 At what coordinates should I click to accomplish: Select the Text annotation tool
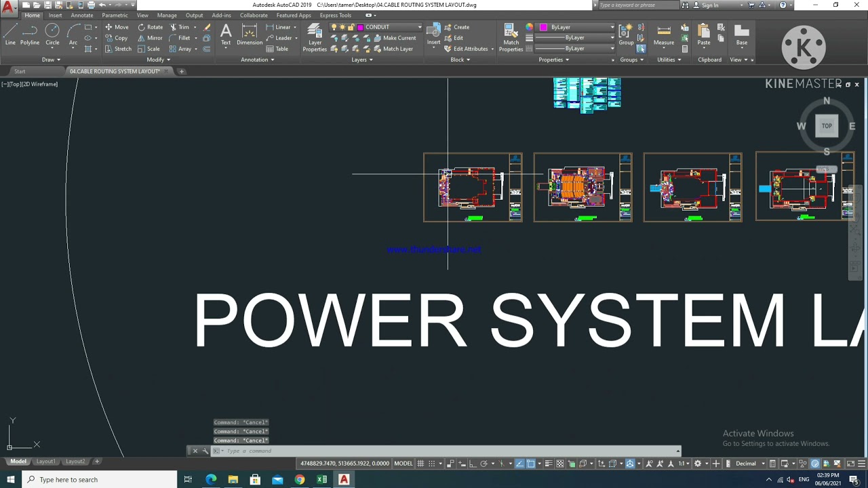[x=226, y=35]
